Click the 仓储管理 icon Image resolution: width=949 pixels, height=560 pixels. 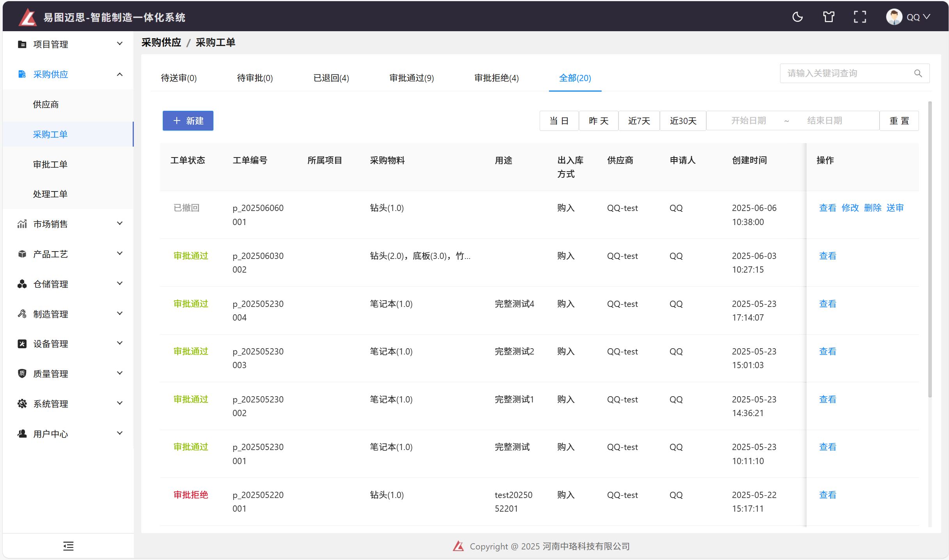tap(22, 284)
